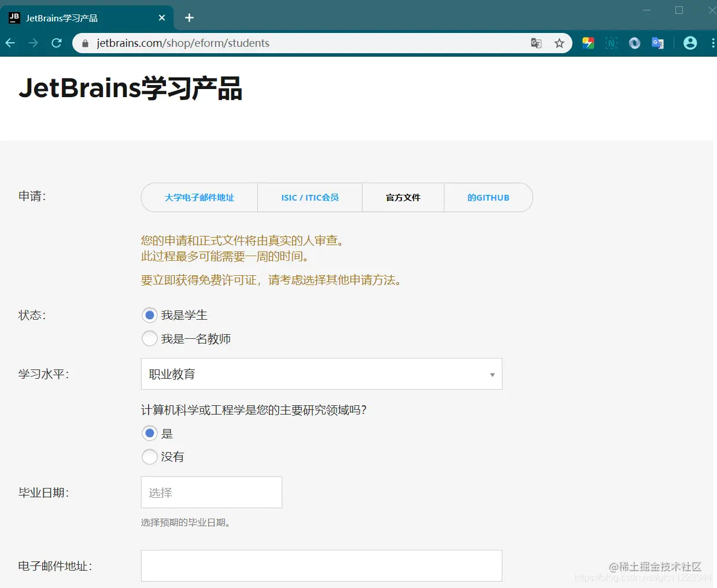
Task: Open the 学习水平 dropdown
Action: 321,374
